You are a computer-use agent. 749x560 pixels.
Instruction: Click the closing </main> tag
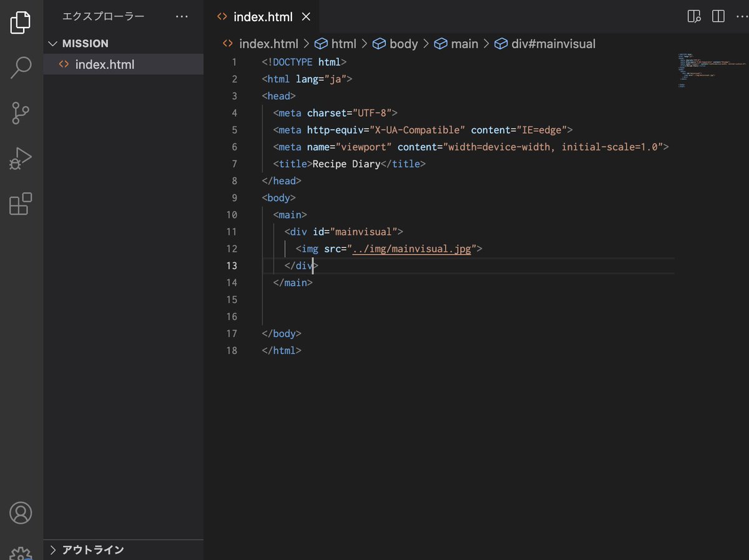(x=293, y=283)
